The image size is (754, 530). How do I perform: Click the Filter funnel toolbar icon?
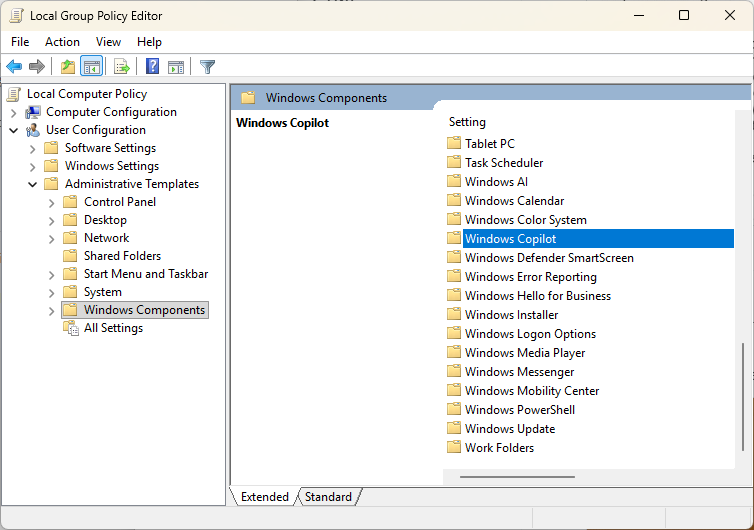click(x=207, y=67)
